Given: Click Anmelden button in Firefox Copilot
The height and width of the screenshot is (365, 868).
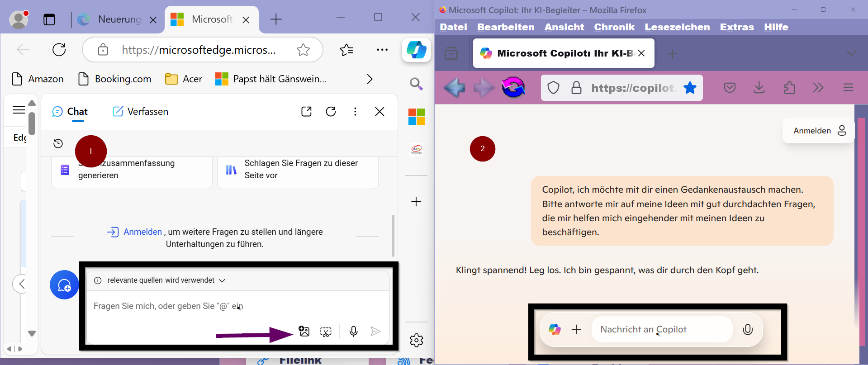Looking at the screenshot, I should pos(819,131).
